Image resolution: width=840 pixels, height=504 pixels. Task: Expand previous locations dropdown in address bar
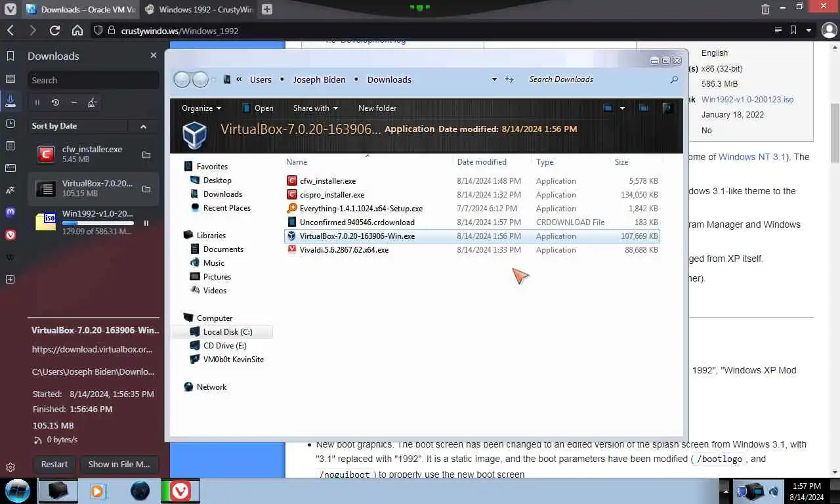point(494,79)
